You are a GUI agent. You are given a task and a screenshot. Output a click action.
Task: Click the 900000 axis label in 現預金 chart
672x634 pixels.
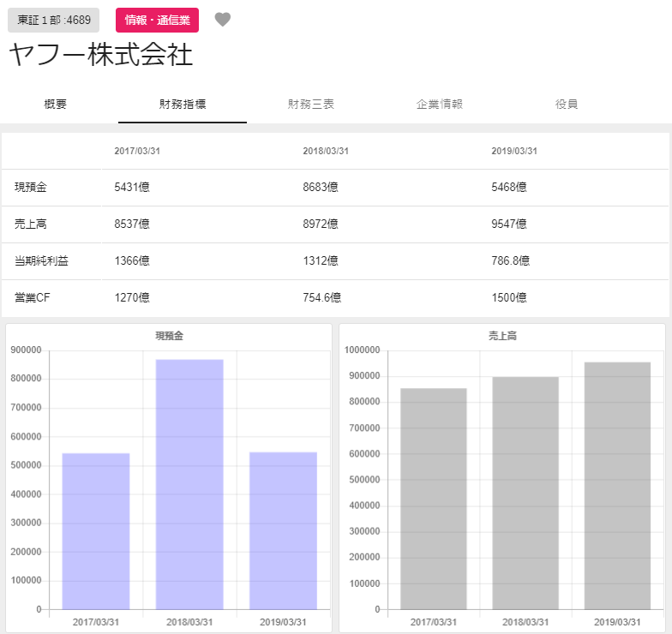pyautogui.click(x=26, y=350)
